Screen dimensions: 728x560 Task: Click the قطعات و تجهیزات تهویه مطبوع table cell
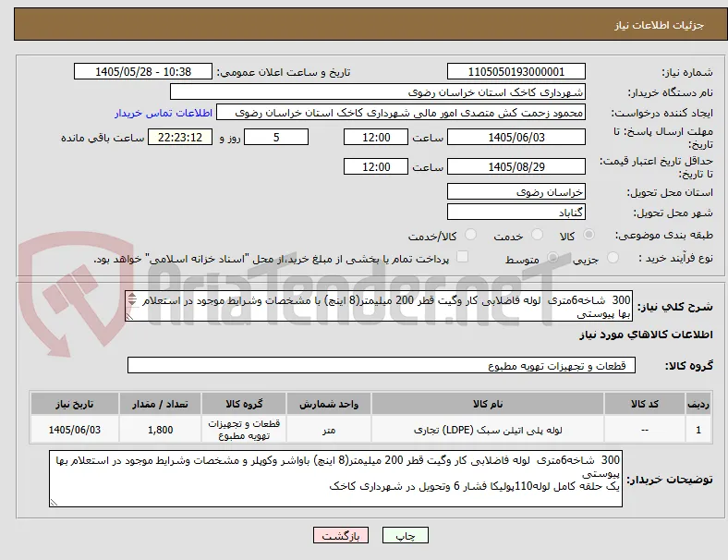244,430
